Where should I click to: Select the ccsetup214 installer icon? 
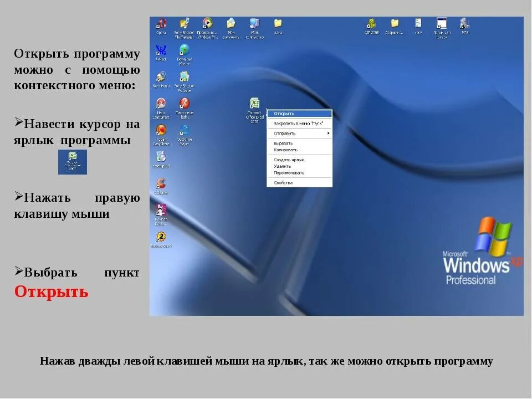[x=161, y=160]
